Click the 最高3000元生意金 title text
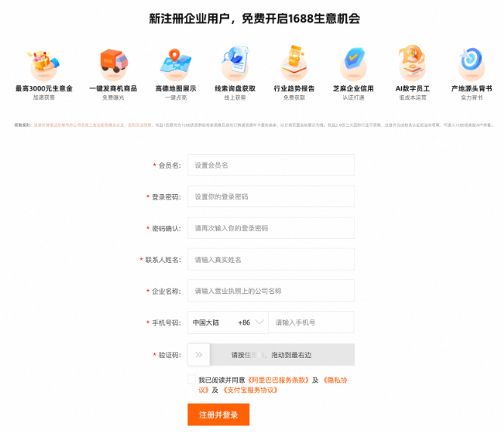This screenshot has height=432, width=504. click(x=44, y=88)
